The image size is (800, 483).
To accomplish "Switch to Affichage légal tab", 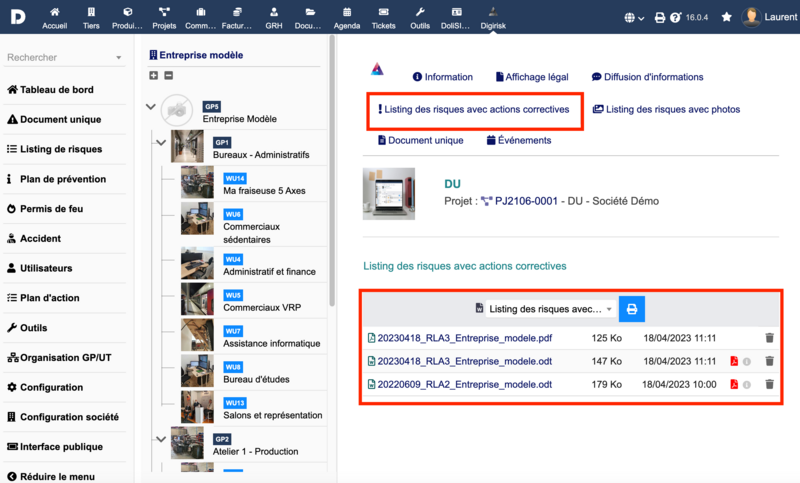I will [x=532, y=77].
